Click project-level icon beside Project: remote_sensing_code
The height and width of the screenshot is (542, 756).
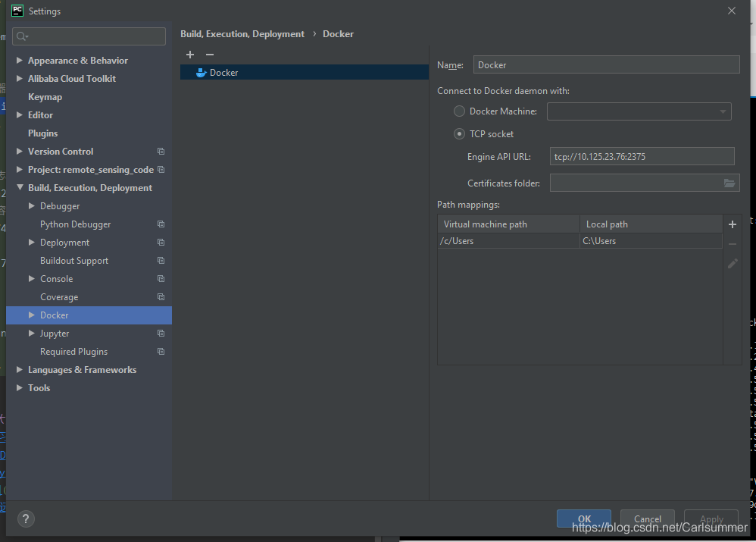[x=161, y=169]
